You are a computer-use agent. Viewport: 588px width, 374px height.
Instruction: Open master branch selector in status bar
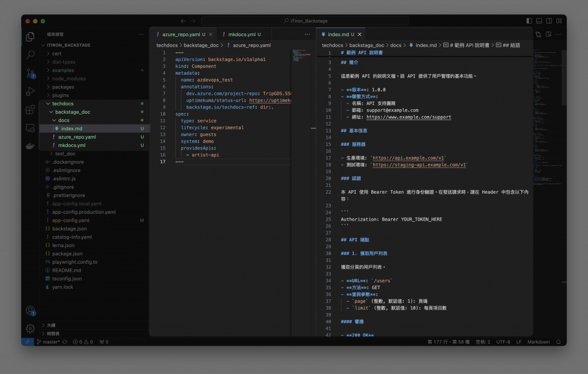tap(48, 342)
